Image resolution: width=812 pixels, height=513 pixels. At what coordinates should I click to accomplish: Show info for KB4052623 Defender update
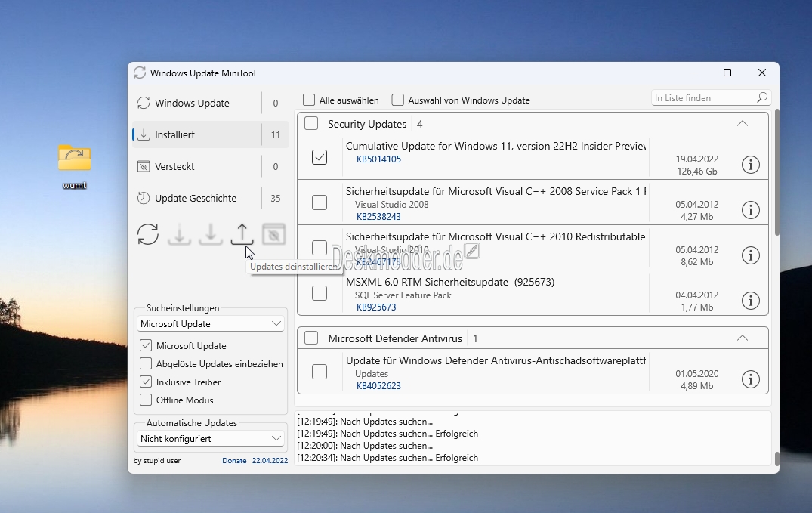(750, 379)
